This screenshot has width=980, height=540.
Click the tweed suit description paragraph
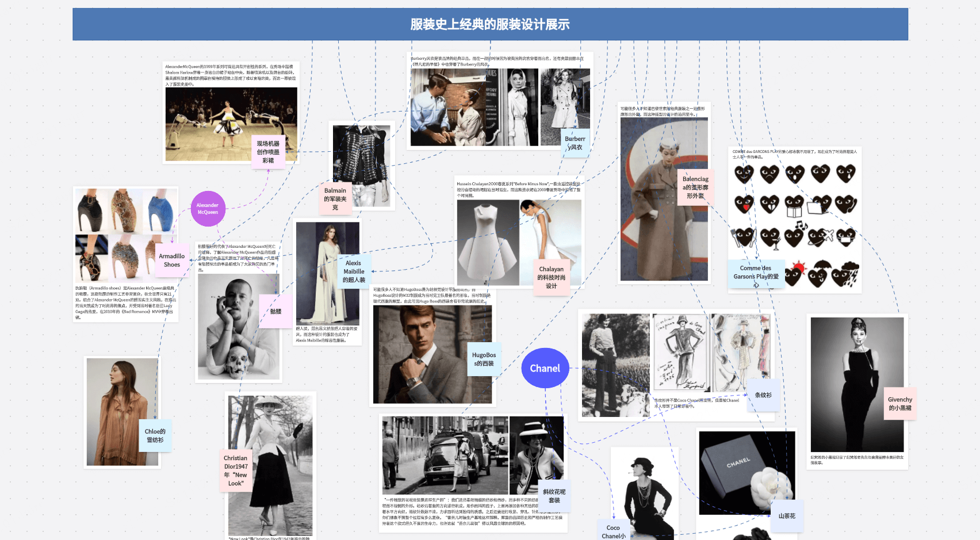tap(473, 512)
